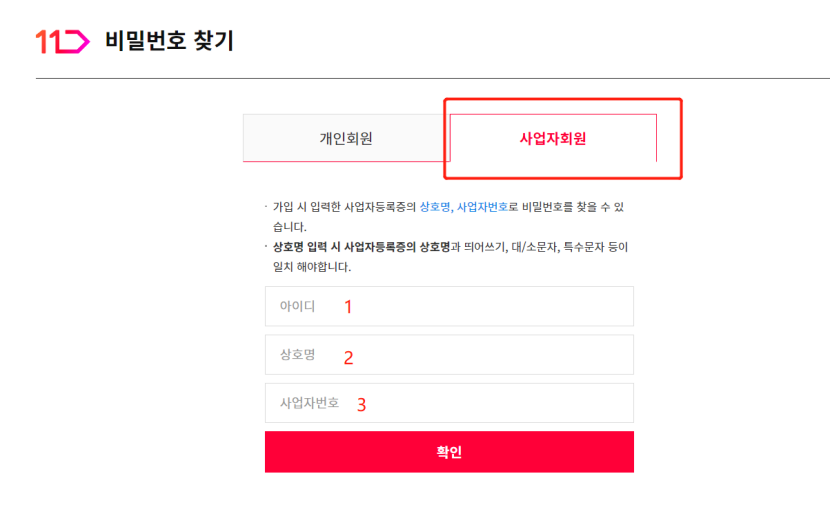The image size is (831, 526).
Task: Click the 11st logo icon
Action: [62, 42]
